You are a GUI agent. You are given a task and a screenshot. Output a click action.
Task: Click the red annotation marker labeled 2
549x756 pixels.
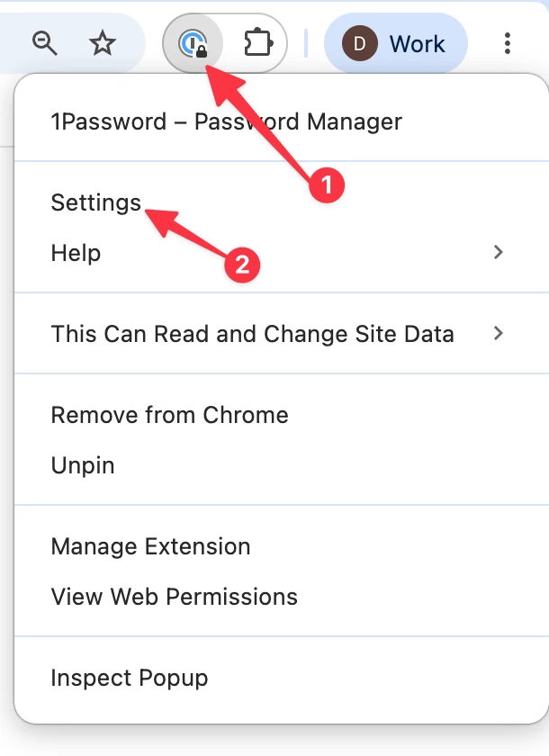[242, 265]
